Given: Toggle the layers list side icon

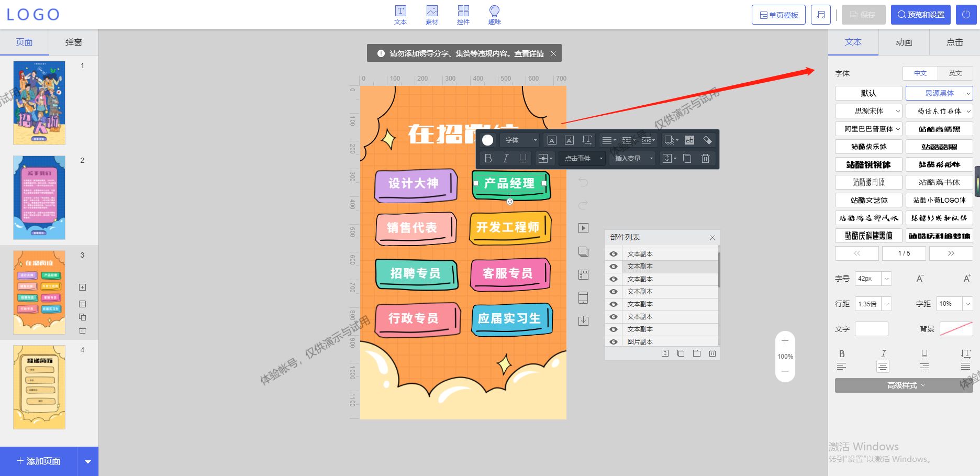Looking at the screenshot, I should 583,251.
